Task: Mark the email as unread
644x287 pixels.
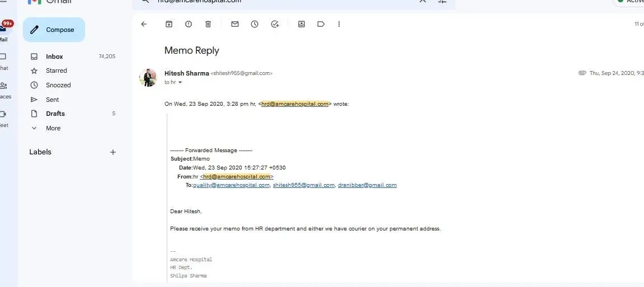Action: (x=235, y=24)
